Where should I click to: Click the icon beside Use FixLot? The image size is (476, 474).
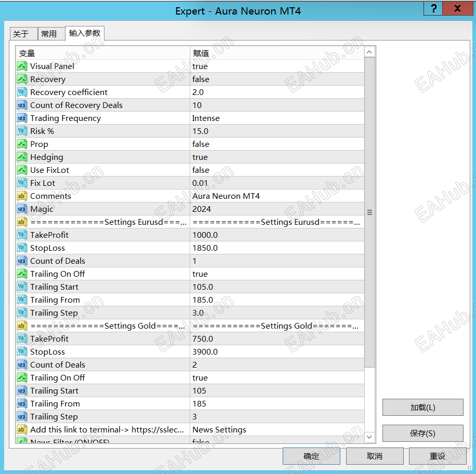coord(22,170)
